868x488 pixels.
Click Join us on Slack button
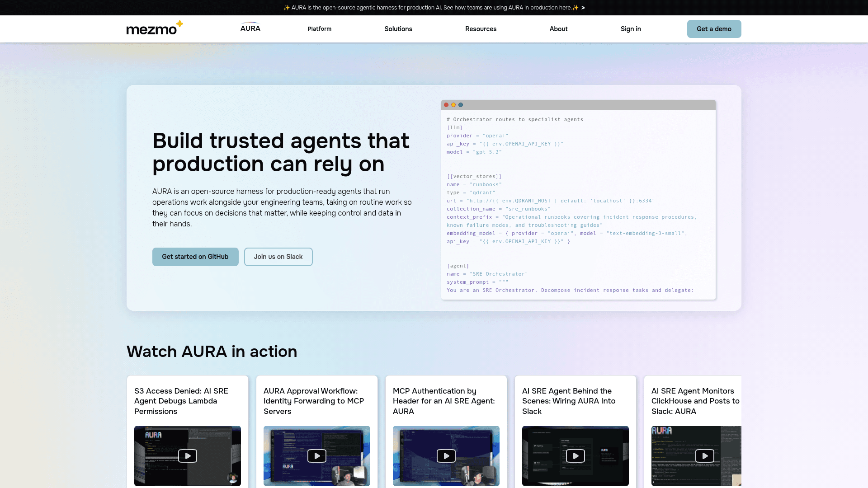point(278,257)
